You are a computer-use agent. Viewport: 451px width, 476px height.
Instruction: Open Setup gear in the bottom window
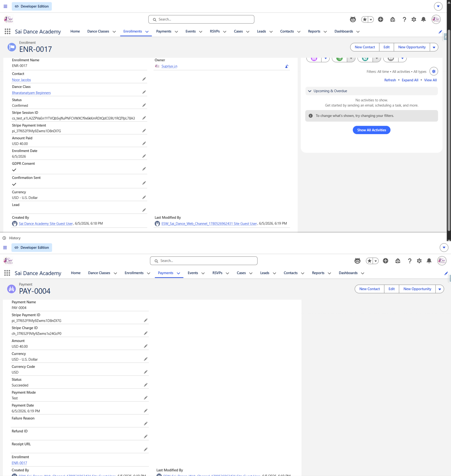click(419, 261)
